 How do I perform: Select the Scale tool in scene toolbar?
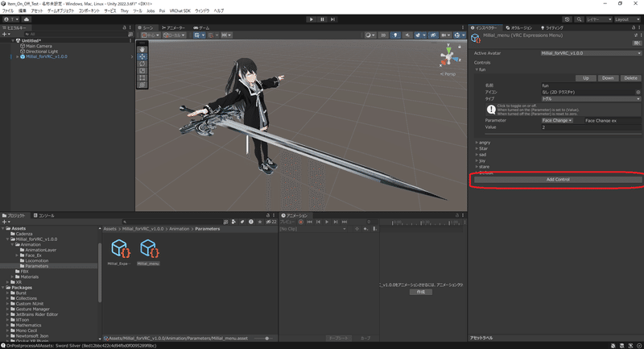tap(142, 70)
